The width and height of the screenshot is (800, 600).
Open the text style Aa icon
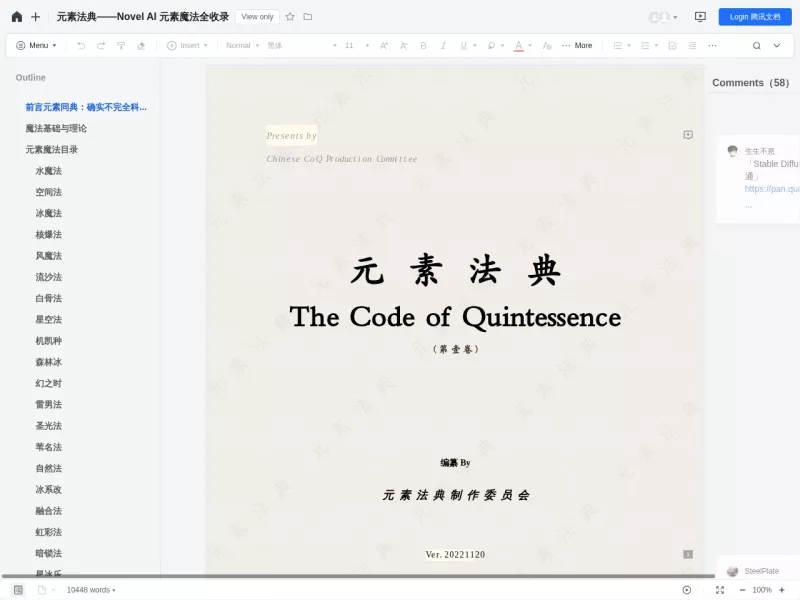point(547,45)
